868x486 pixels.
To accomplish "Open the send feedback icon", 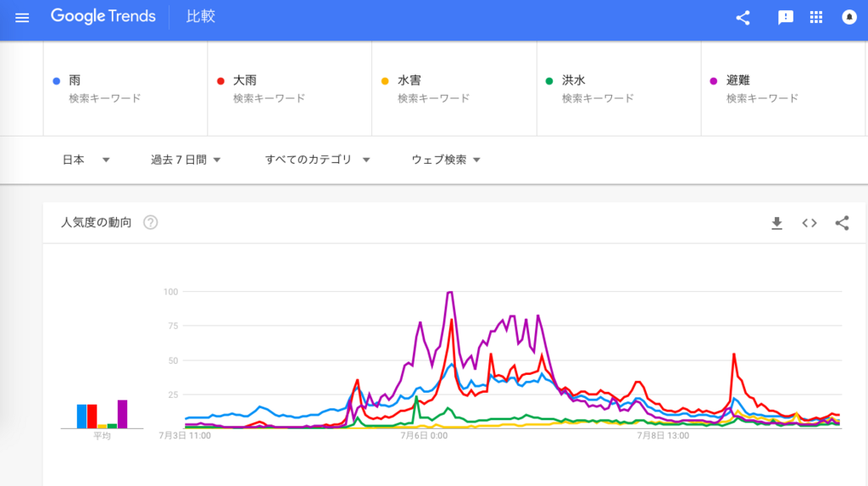I will coord(785,18).
